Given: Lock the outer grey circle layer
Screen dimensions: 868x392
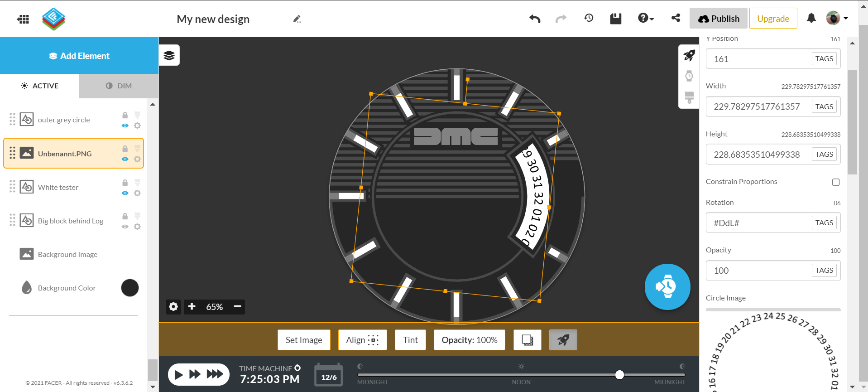Looking at the screenshot, I should click(x=125, y=115).
